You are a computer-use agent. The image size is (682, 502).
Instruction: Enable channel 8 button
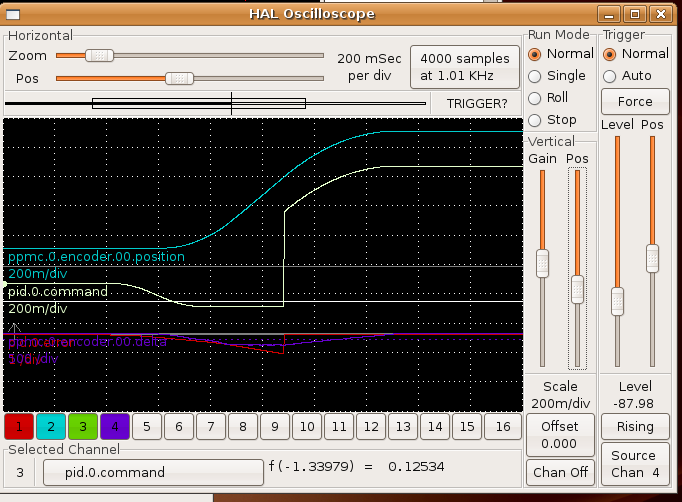point(243,426)
